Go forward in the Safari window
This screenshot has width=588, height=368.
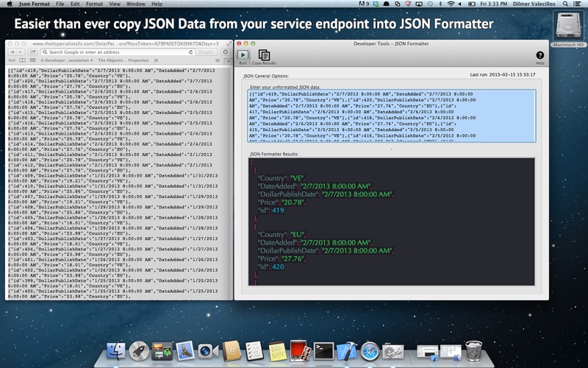tap(21, 52)
